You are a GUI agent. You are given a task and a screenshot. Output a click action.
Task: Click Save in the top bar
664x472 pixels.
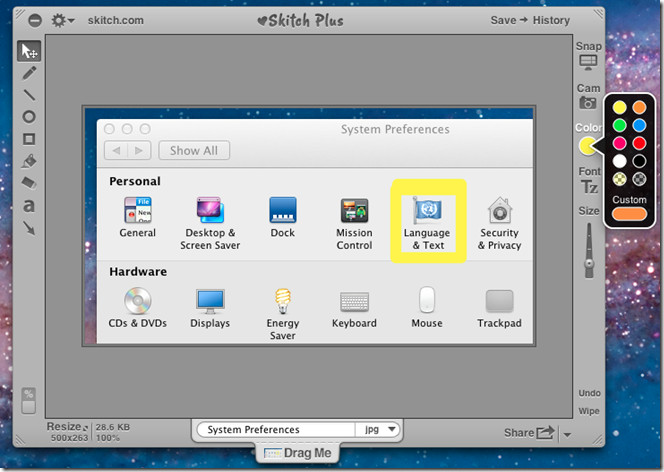(x=503, y=20)
